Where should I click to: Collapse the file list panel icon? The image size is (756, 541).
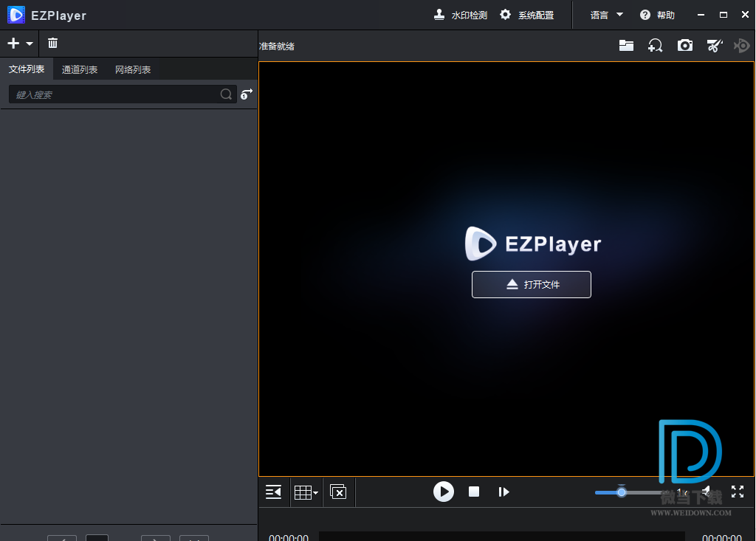tap(273, 492)
